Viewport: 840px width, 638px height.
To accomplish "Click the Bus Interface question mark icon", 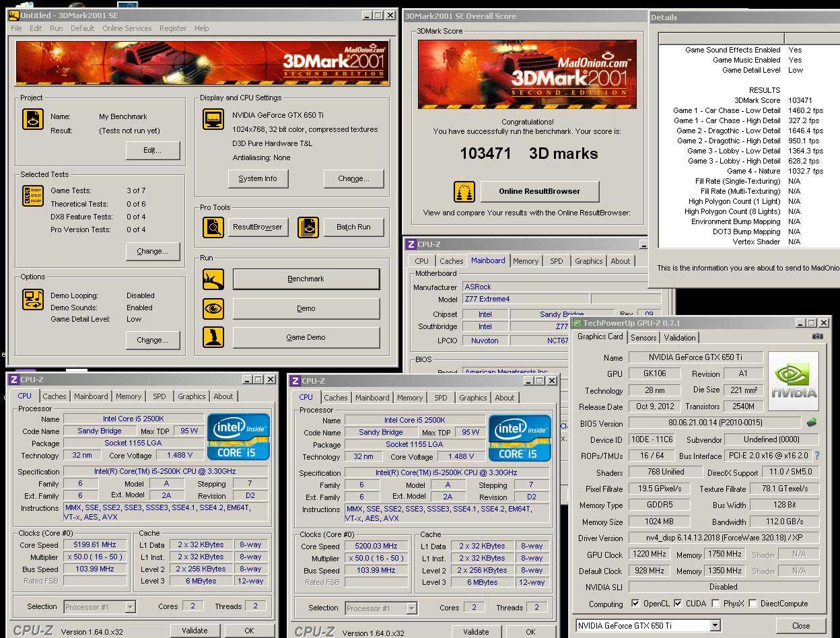I will (x=817, y=456).
